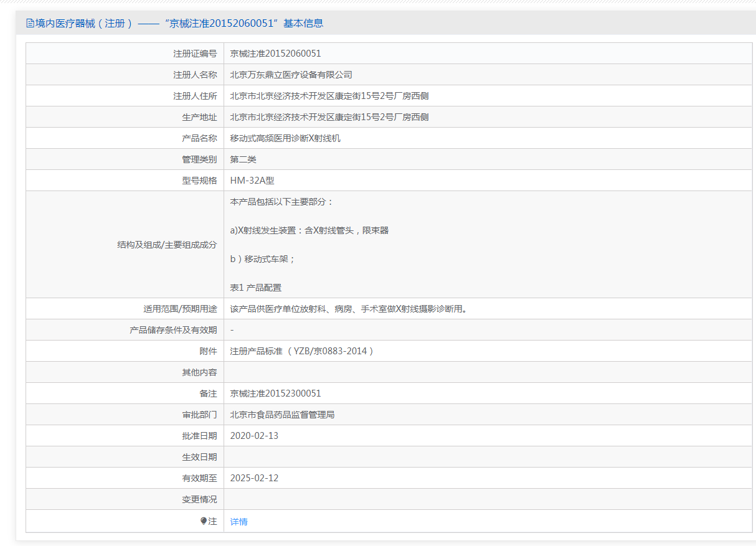This screenshot has height=546, width=756.
Task: Select model value HM-32A型
Action: [252, 181]
